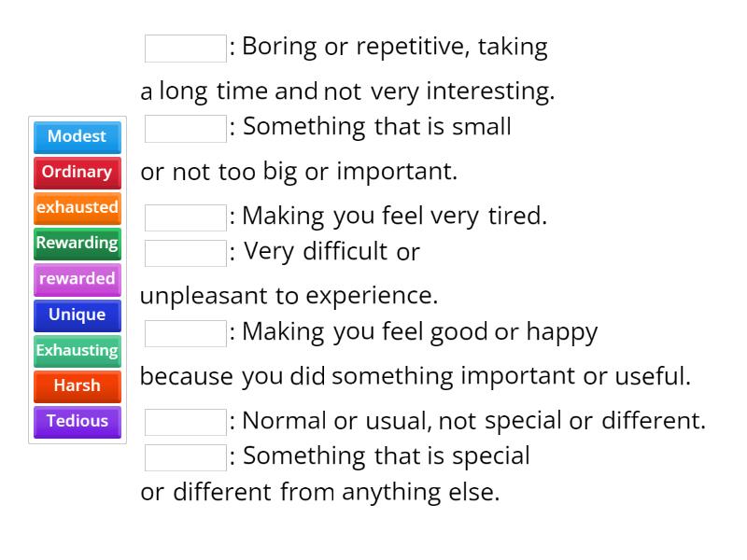Choose the Harsh word tile
Viewport: 747px width, 560px height.
[78, 385]
